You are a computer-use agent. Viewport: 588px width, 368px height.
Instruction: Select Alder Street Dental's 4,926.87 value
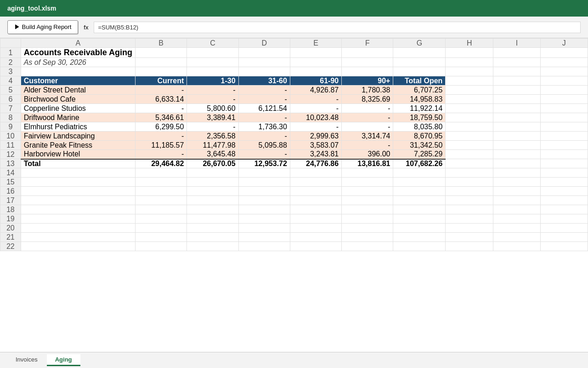(x=316, y=90)
